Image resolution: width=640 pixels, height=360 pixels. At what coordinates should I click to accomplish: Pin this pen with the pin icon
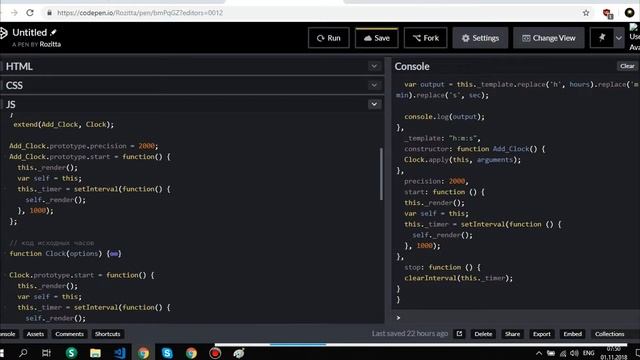tap(602, 38)
